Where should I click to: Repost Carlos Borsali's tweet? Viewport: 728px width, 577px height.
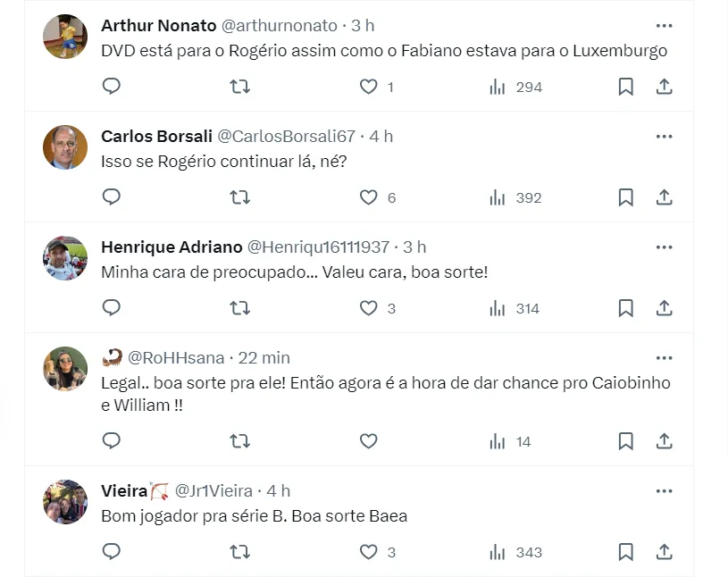(x=239, y=197)
